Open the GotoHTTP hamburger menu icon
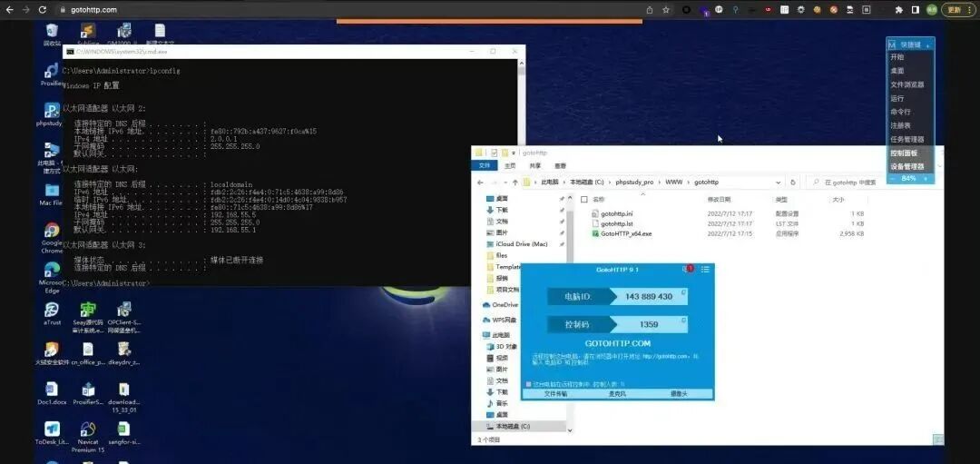The image size is (980, 464). (x=705, y=269)
